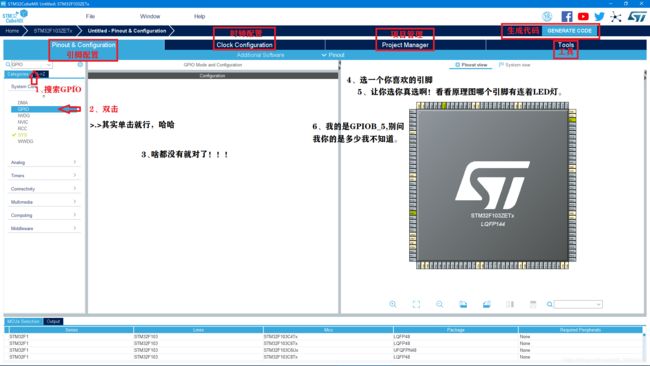Click the magnifier icon next to GPIO search
Viewport: 650px width, 366px height.
(8, 65)
